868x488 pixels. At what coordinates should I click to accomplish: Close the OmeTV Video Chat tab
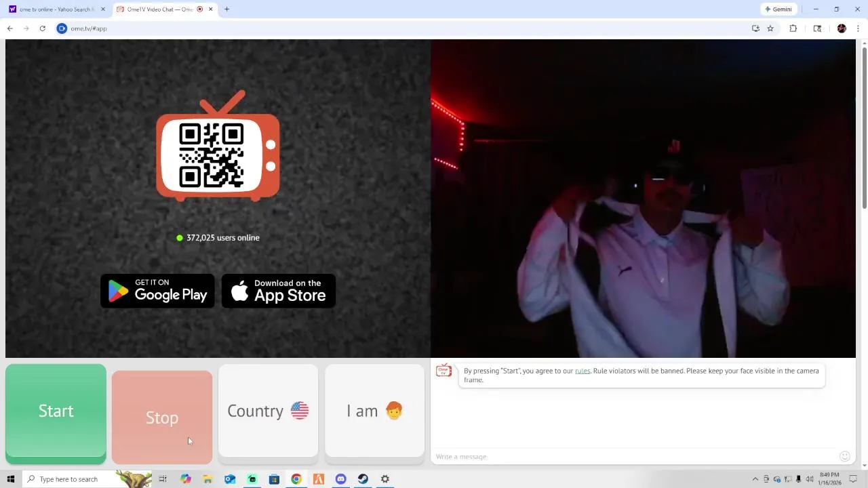coord(210,9)
